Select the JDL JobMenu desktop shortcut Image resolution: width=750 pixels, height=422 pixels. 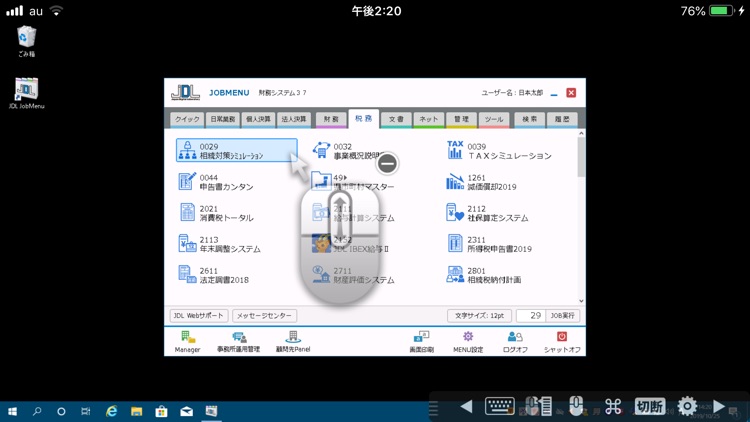click(26, 93)
